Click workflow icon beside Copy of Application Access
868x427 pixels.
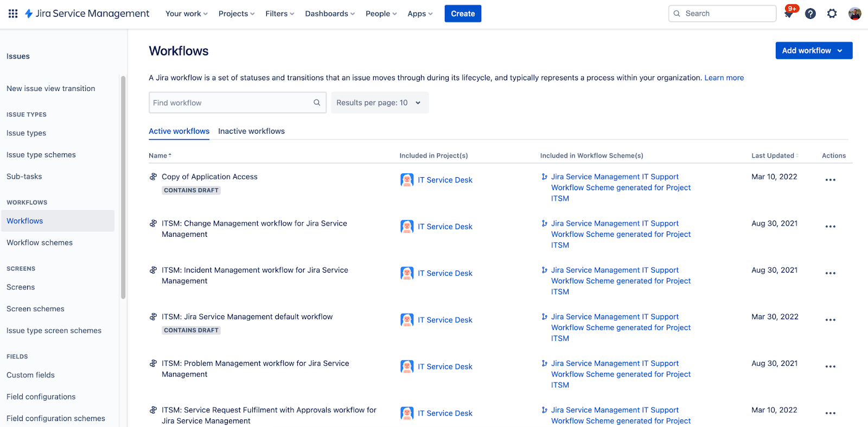click(154, 177)
